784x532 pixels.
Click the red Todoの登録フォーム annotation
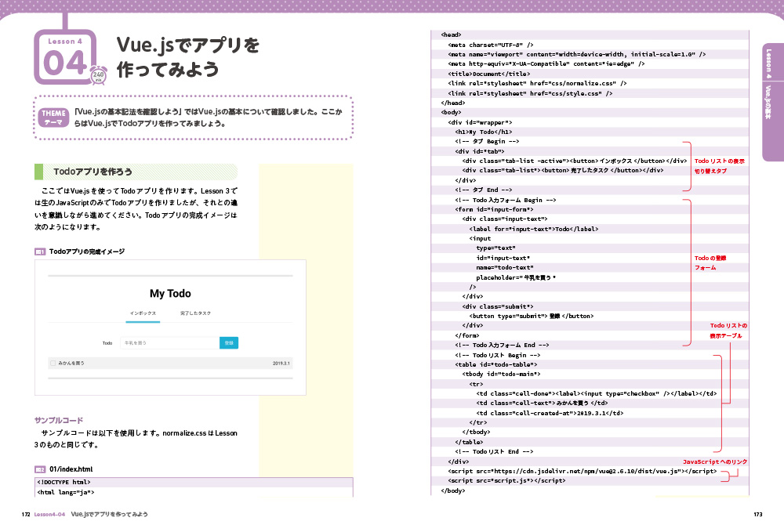pos(710,262)
